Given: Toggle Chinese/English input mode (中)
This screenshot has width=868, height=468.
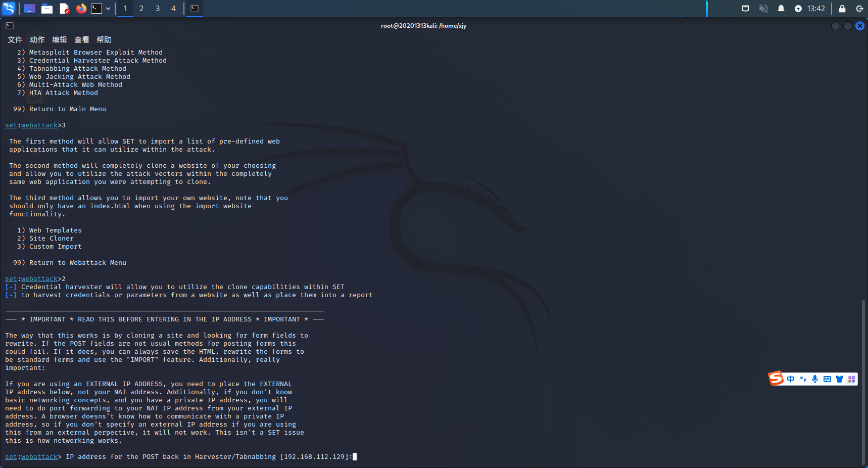Looking at the screenshot, I should coord(791,379).
